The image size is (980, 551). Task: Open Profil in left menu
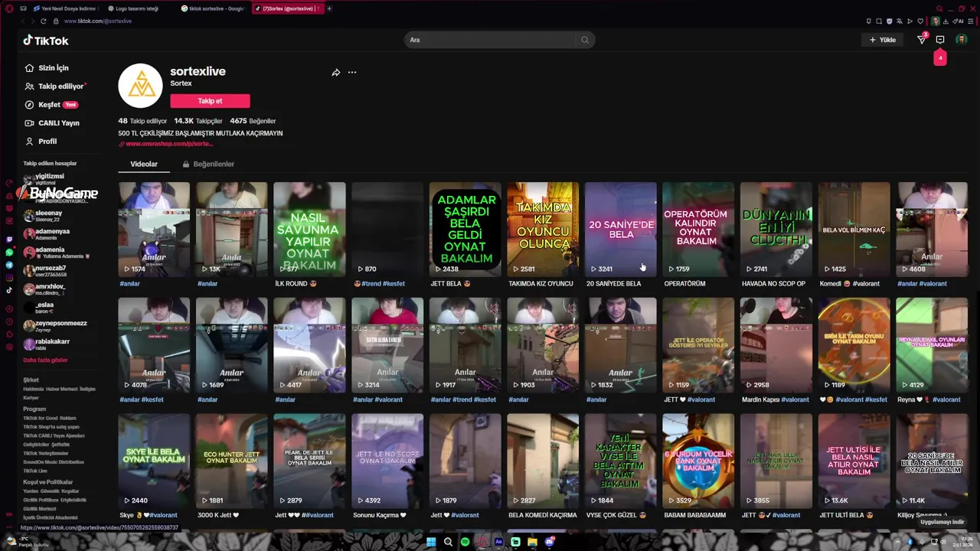[x=41, y=142]
